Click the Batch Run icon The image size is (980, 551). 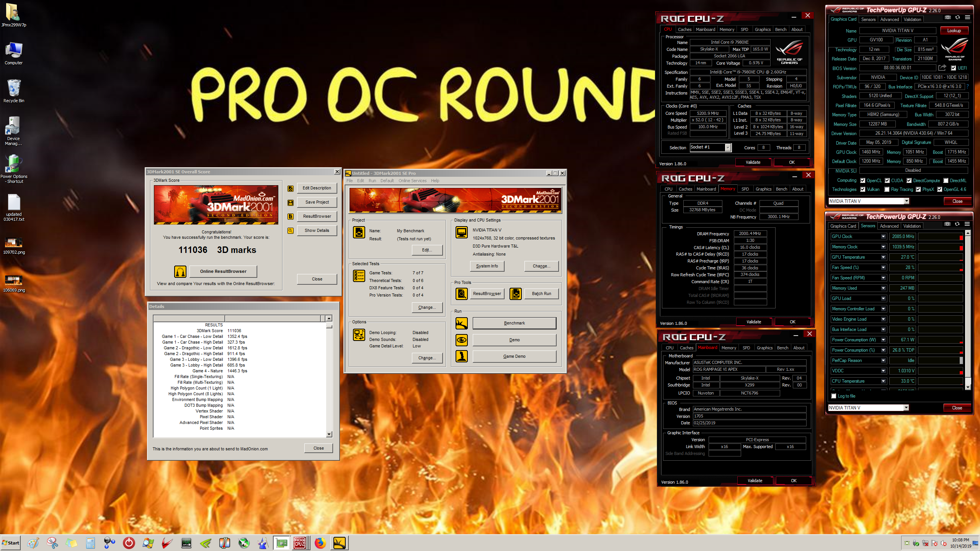(516, 293)
